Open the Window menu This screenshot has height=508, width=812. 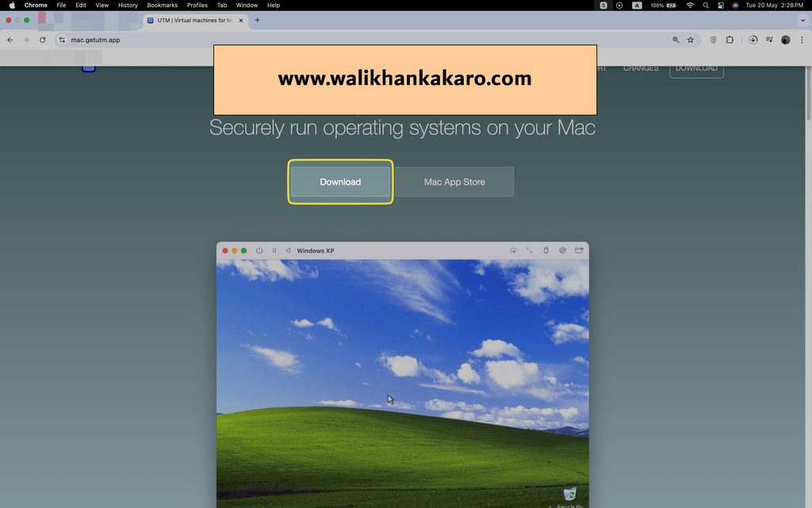click(247, 6)
